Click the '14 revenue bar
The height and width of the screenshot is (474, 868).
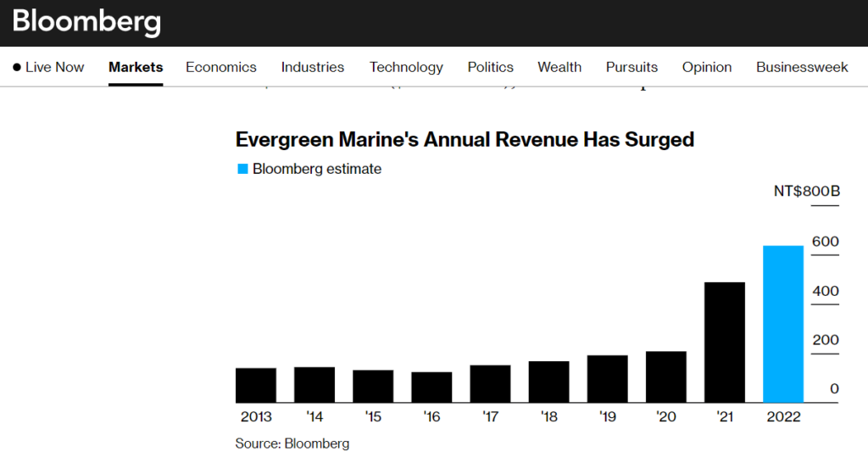(x=314, y=385)
